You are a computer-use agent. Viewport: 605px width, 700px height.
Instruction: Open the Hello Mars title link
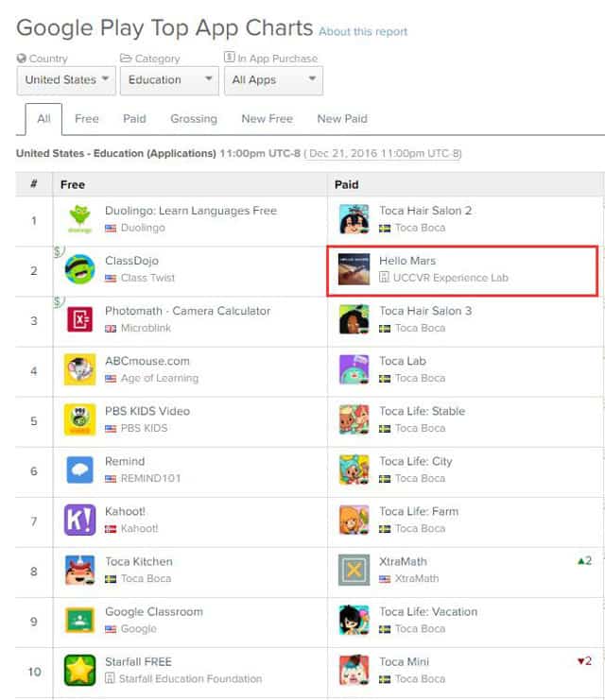(x=407, y=261)
